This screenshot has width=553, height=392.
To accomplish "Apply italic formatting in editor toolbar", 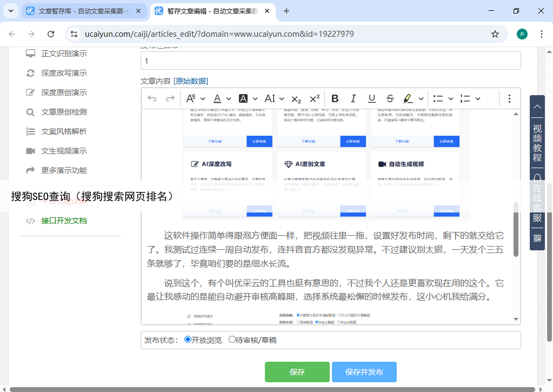I will pyautogui.click(x=354, y=98).
